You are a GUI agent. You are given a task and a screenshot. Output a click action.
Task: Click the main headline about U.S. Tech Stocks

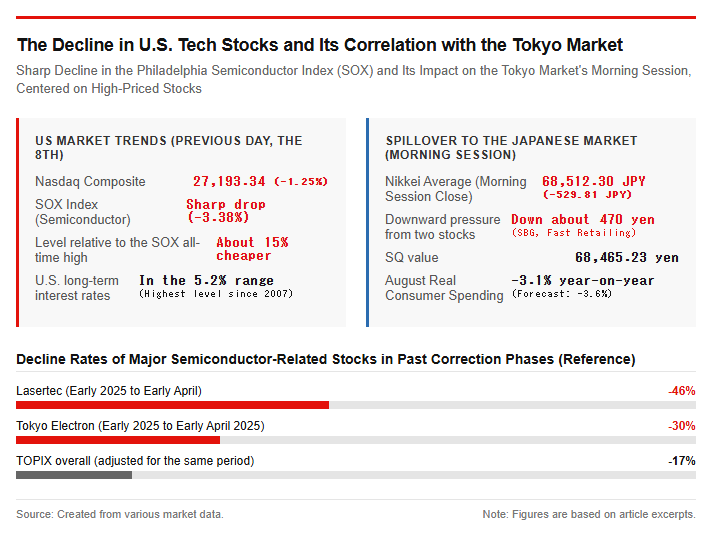tap(320, 45)
